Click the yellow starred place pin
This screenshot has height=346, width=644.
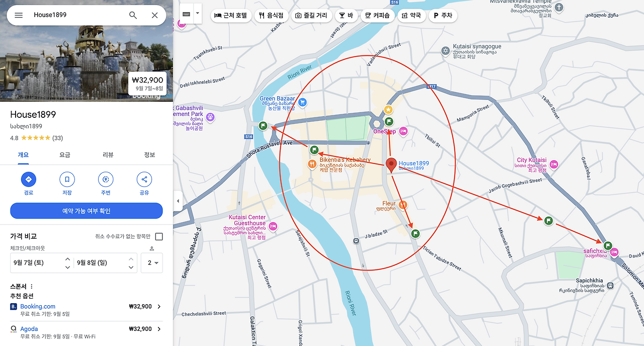388,109
